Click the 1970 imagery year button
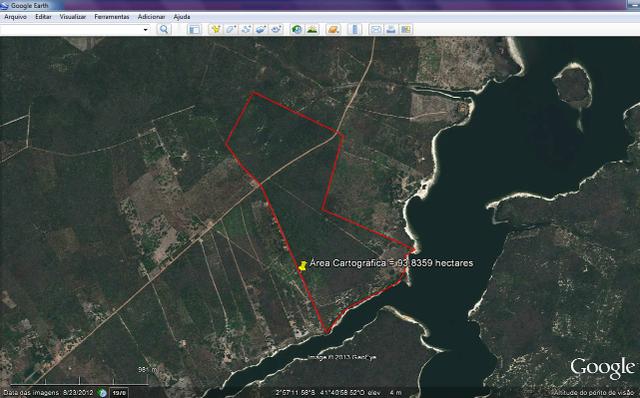Image resolution: width=640 pixels, height=398 pixels. coord(119,393)
